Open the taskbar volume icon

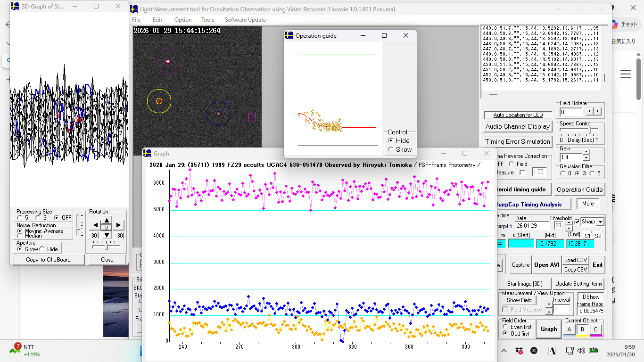point(581,351)
